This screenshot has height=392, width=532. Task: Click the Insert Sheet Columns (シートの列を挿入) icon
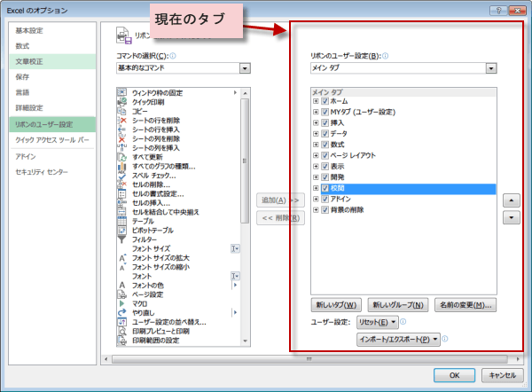coord(121,147)
